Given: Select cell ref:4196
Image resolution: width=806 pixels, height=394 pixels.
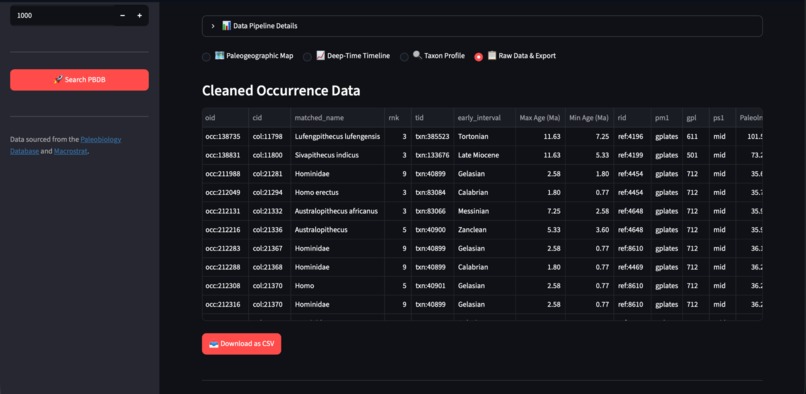Looking at the screenshot, I should [x=632, y=136].
